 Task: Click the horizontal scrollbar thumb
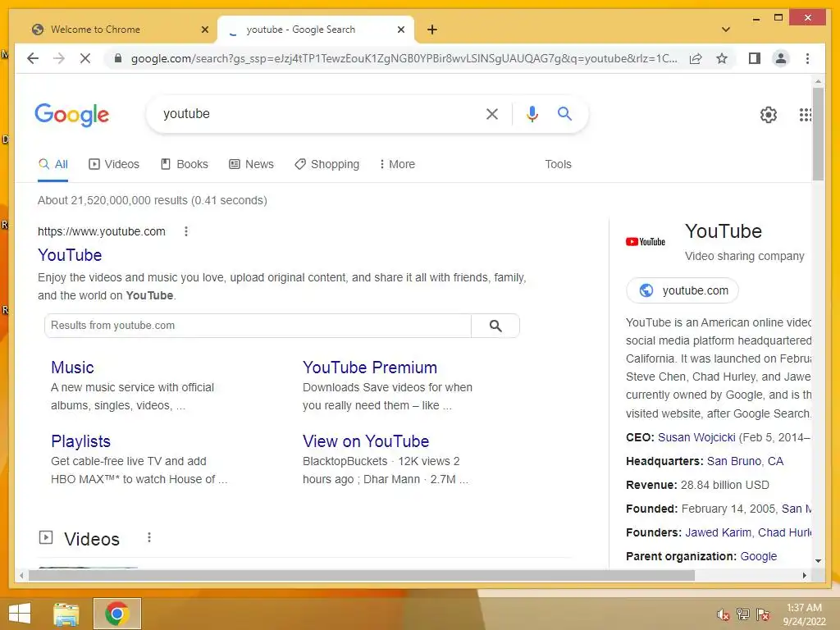click(x=362, y=575)
